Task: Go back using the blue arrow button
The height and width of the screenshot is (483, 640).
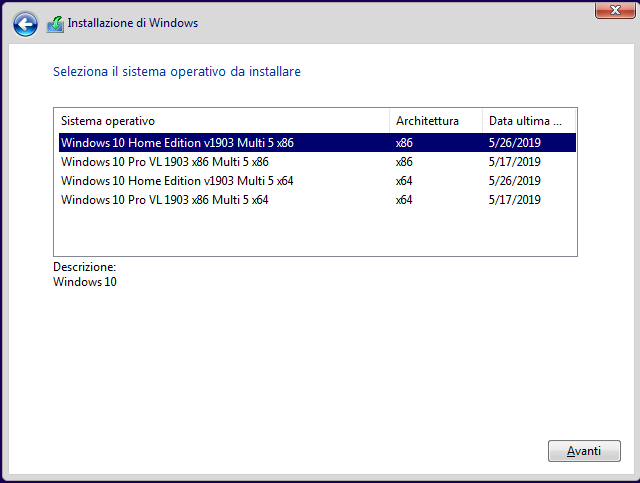Action: click(x=25, y=24)
